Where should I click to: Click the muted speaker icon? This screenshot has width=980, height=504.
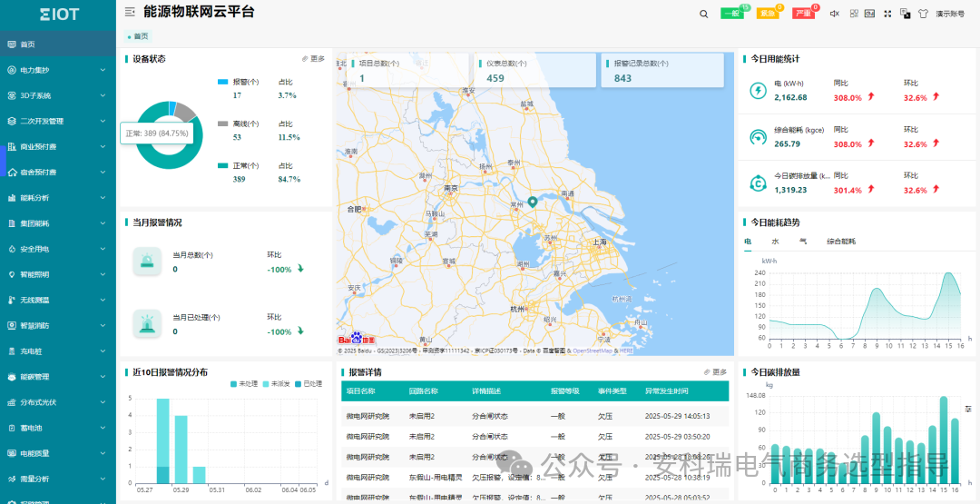834,14
